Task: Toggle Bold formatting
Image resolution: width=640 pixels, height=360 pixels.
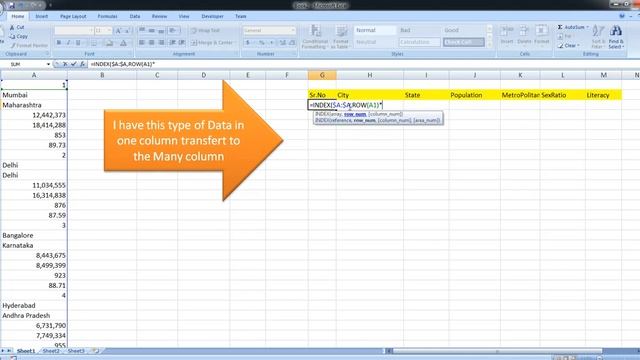Action: click(x=59, y=43)
